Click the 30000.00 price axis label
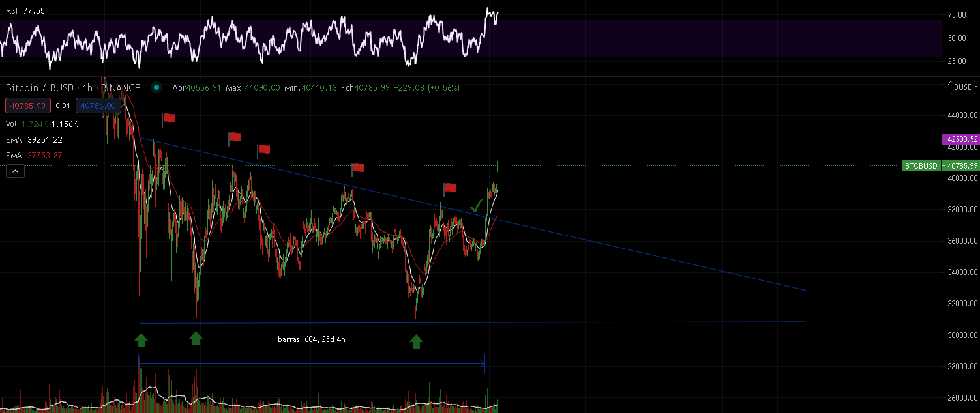Viewport: 980px width, 413px height. 961,335
